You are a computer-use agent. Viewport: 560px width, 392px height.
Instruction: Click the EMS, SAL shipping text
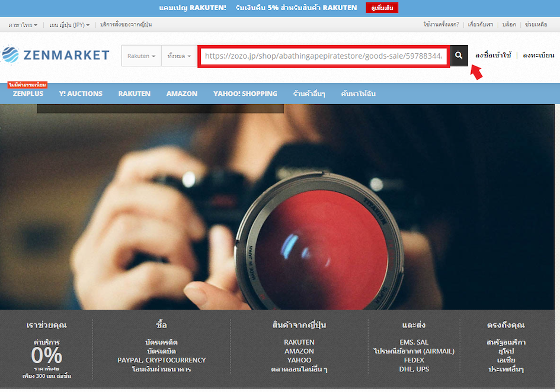tap(414, 342)
